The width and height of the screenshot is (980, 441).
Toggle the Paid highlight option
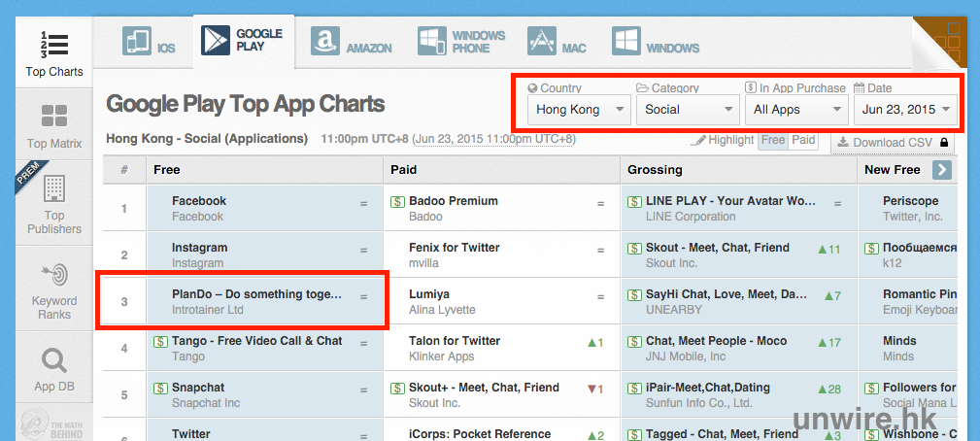pos(803,140)
